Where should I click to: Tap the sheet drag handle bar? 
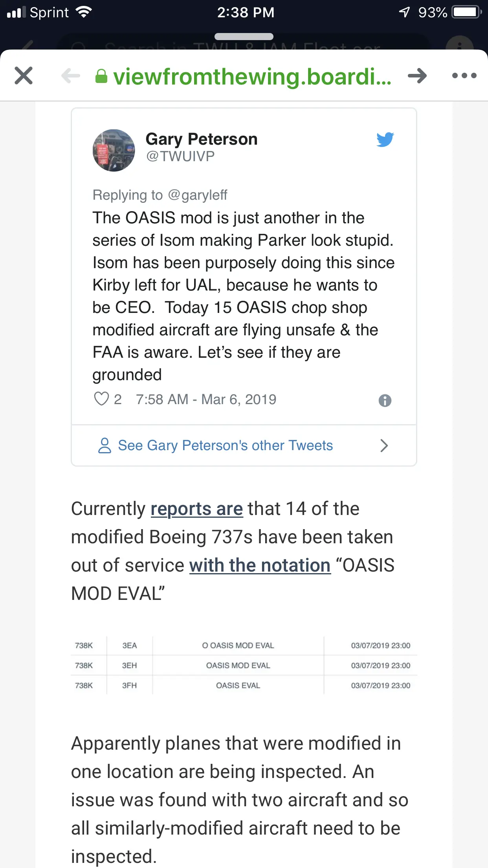pyautogui.click(x=244, y=37)
